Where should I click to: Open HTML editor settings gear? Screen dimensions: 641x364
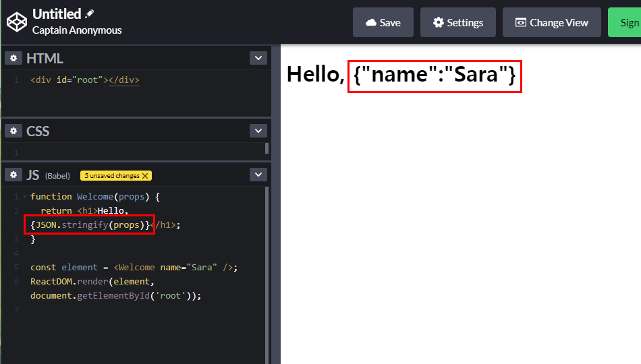(13, 58)
